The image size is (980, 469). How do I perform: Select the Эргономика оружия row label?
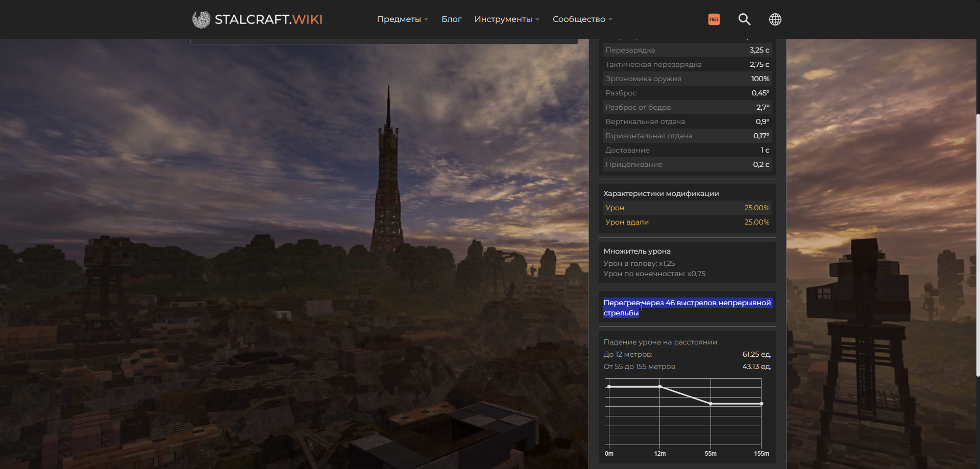tap(643, 79)
